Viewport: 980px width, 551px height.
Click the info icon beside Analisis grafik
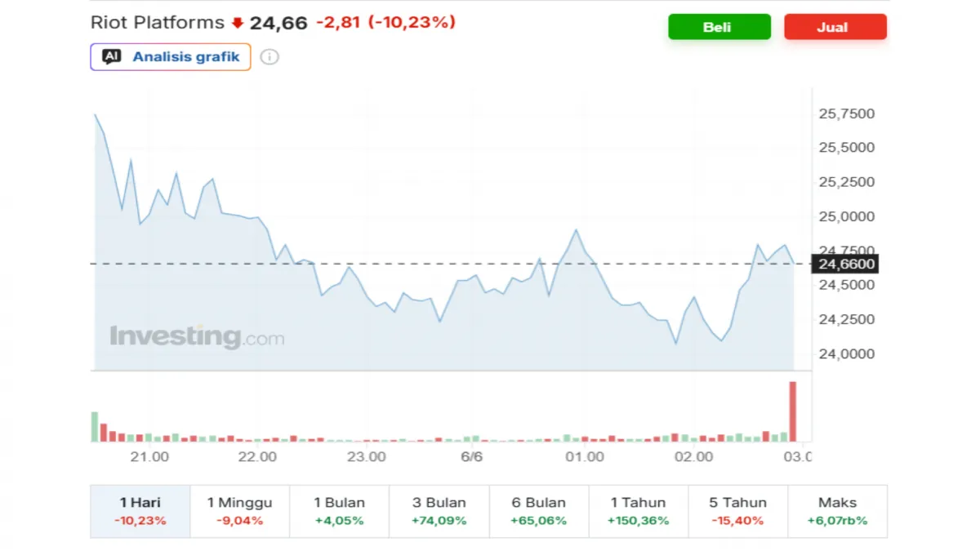coord(269,57)
